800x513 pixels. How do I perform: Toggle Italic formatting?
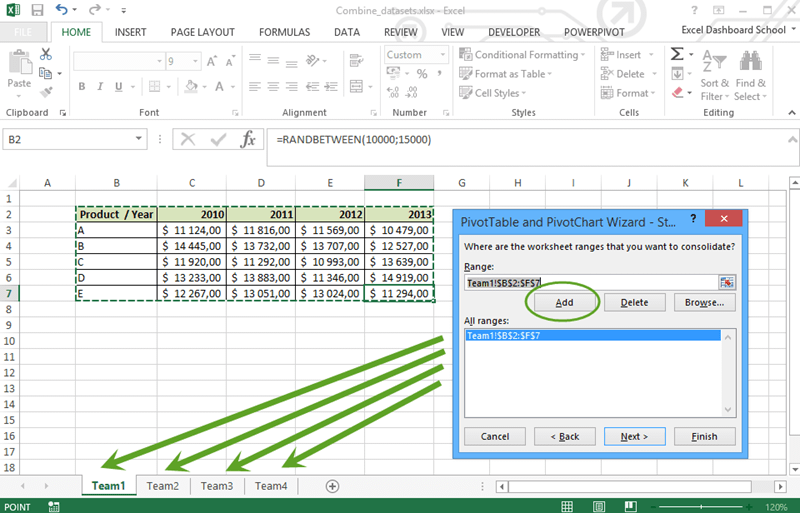pos(100,86)
